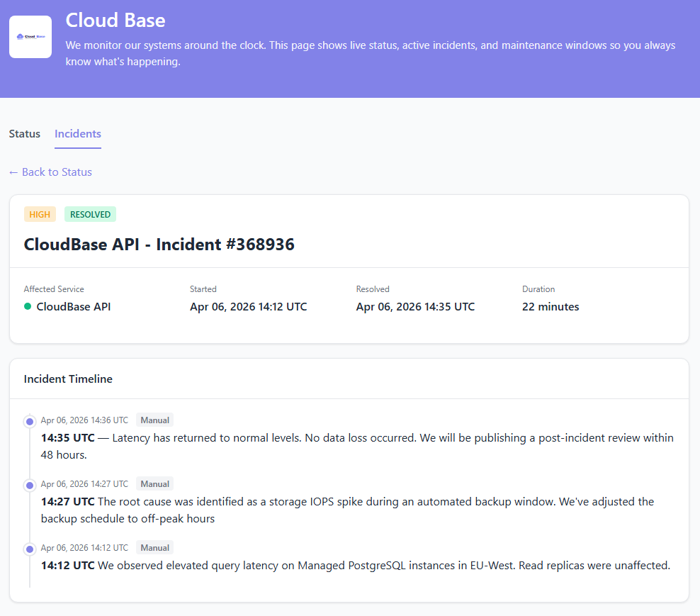Click the Incident Timeline section header
The image size is (700, 616).
click(x=68, y=379)
